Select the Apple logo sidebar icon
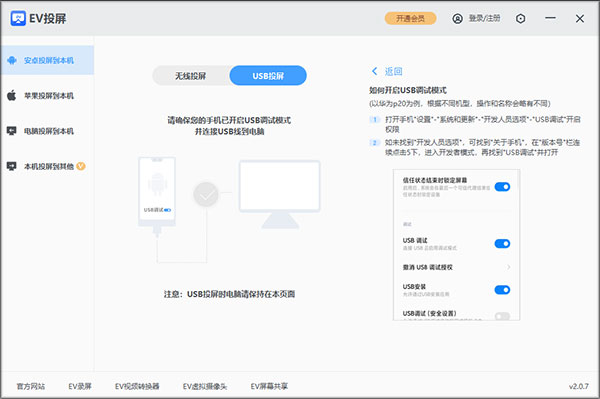Screen dimensions: 600x399 click(x=12, y=95)
